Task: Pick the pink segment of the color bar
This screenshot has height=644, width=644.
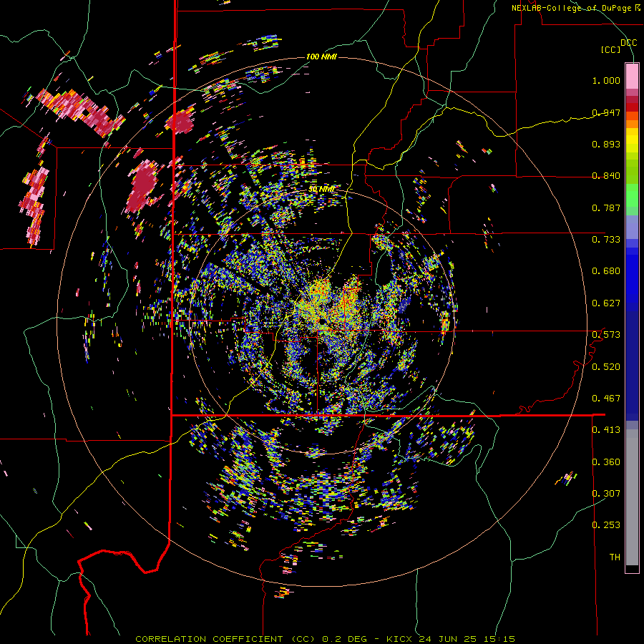Action: pyautogui.click(x=632, y=76)
